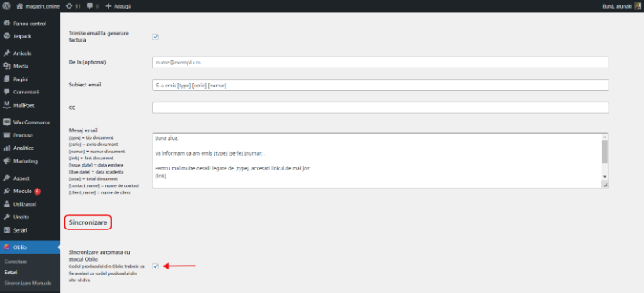Go to the Conectare submenu link
The width and height of the screenshot is (644, 293).
pos(16,262)
